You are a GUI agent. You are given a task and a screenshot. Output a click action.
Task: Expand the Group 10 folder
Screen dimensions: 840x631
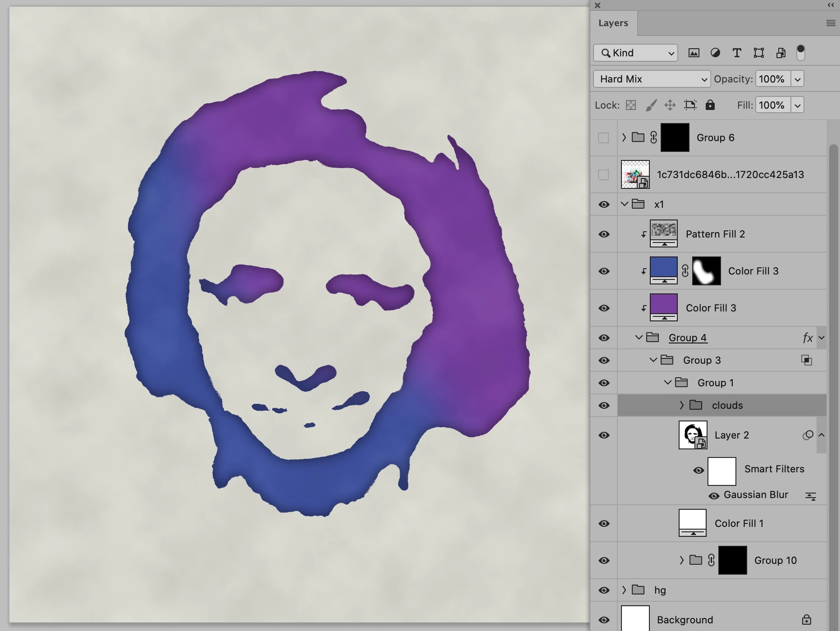(x=682, y=560)
